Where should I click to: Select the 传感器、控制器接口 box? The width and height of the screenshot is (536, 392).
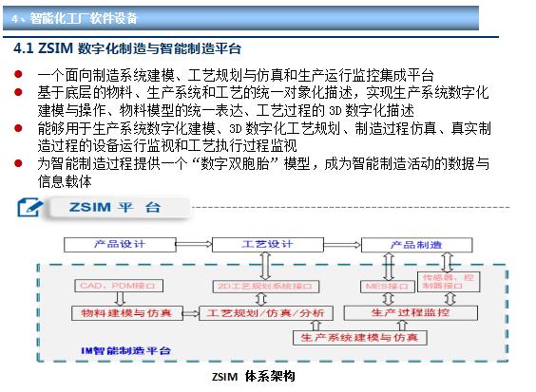(449, 282)
